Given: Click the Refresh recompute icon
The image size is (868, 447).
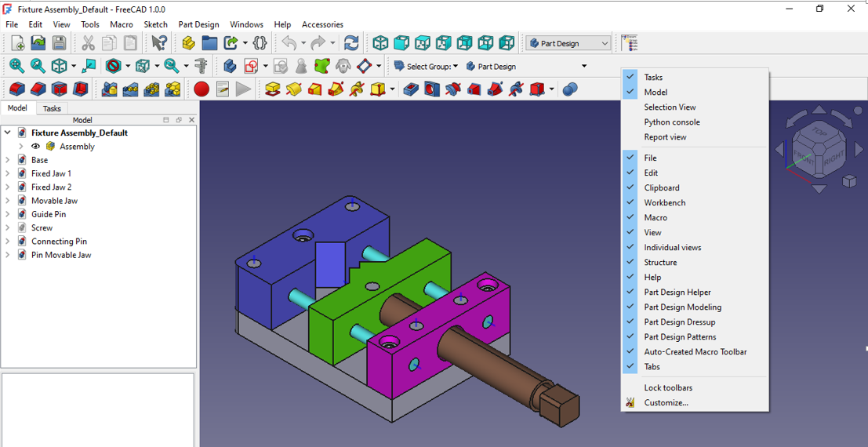Looking at the screenshot, I should click(x=351, y=43).
